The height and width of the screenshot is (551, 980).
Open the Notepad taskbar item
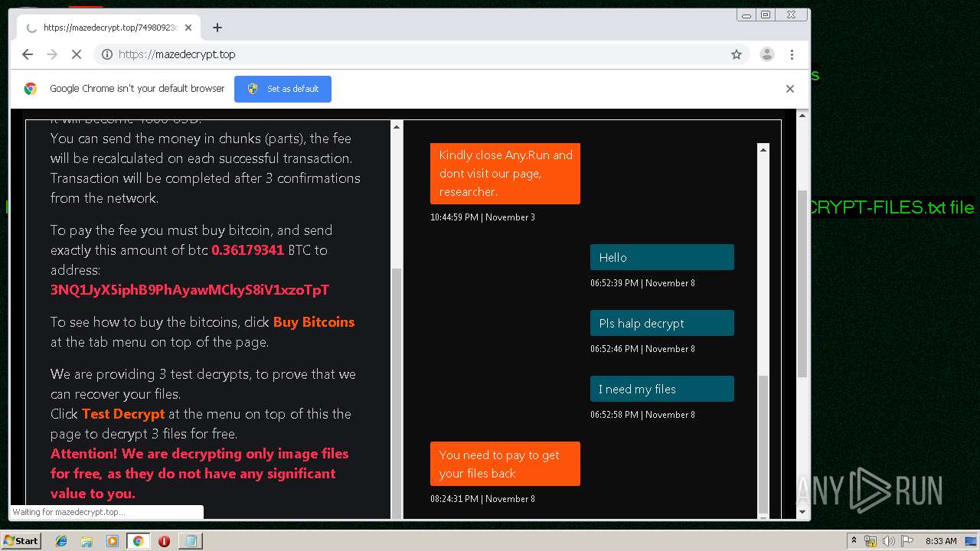(x=189, y=541)
